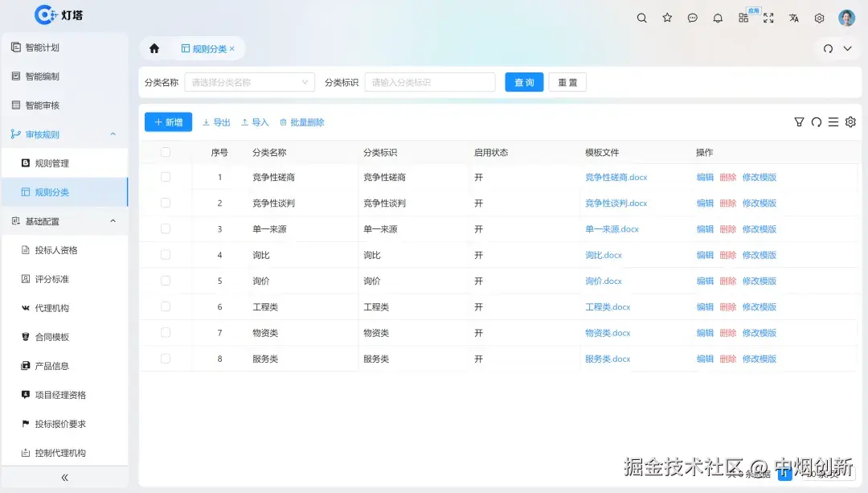The width and height of the screenshot is (868, 493).
Task: Open the 竞争性磋商.docx template file link
Action: pyautogui.click(x=616, y=177)
